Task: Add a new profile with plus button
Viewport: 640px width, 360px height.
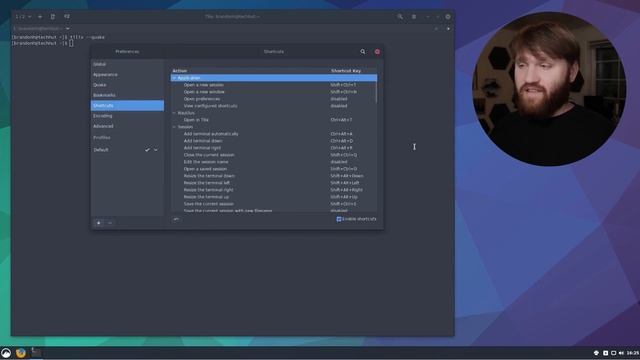Action: (99, 223)
